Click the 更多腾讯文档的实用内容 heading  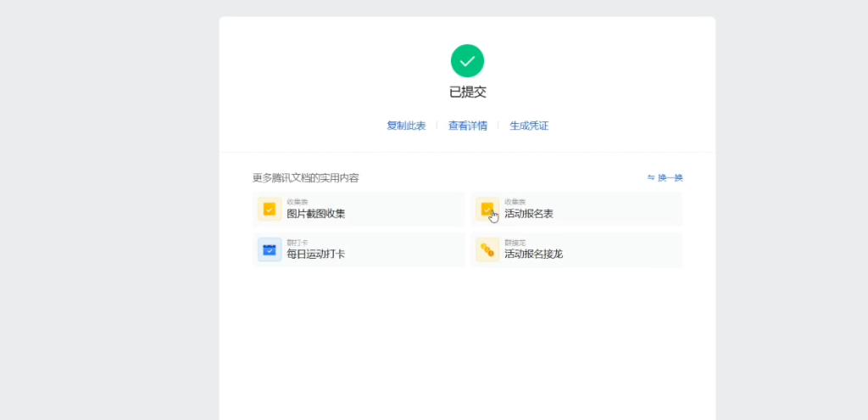pyautogui.click(x=305, y=178)
